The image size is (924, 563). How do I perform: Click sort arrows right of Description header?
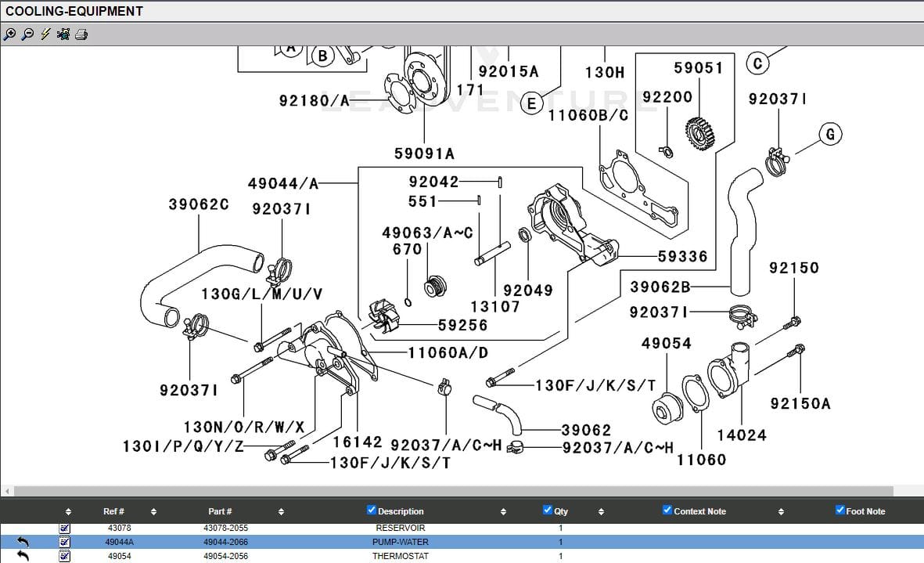point(503,512)
